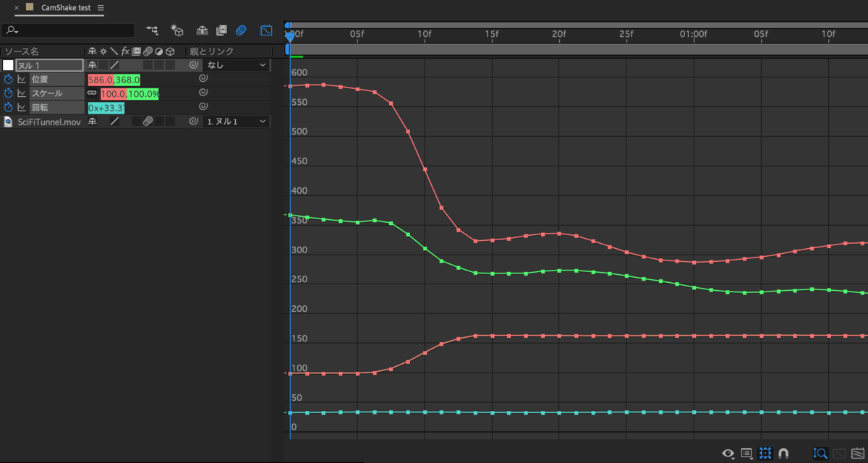Image resolution: width=868 pixels, height=463 pixels.
Task: Select the スケール property name
Action: 47,93
